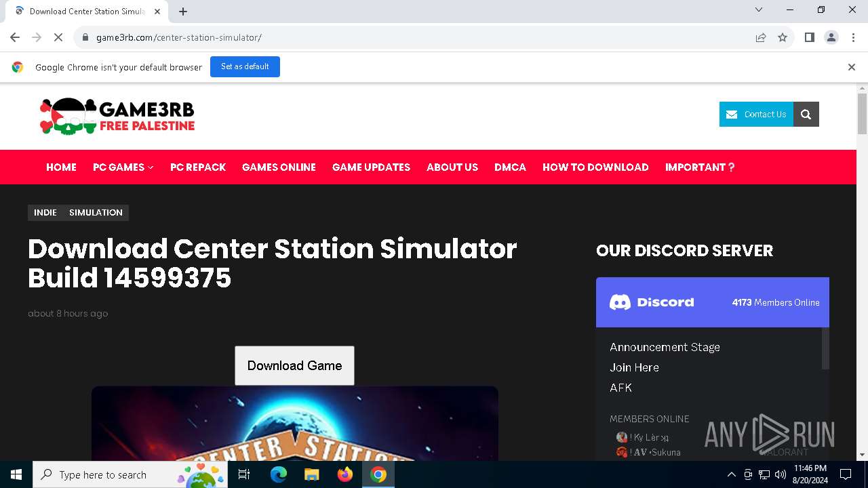Image resolution: width=868 pixels, height=488 pixels.
Task: Open the GAMES ONLINE menu item
Action: (x=279, y=167)
